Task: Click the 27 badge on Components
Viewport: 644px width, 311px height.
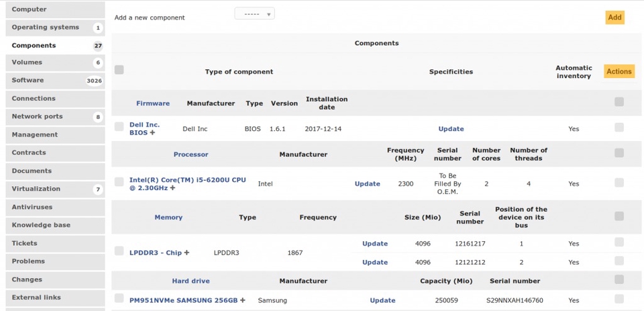Action: (98, 46)
